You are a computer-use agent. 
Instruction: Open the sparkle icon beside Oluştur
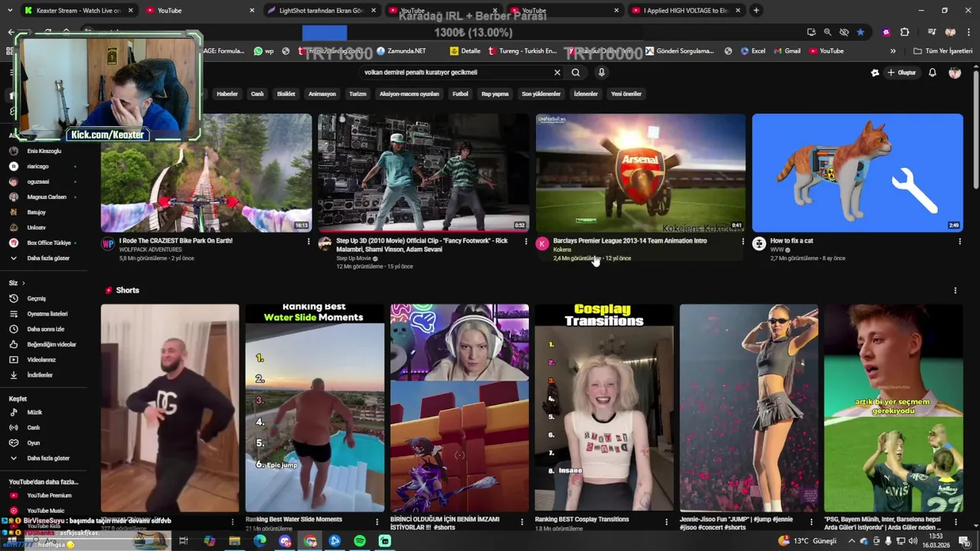875,73
